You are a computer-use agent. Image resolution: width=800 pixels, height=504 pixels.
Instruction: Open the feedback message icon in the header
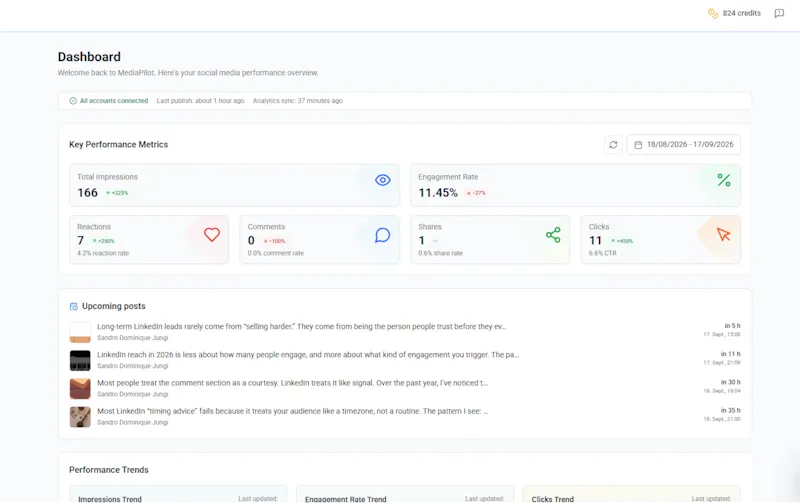779,13
